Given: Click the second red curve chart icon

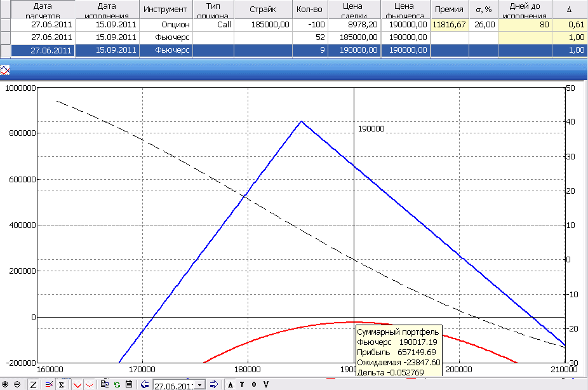Looking at the screenshot, I should coord(89,384).
